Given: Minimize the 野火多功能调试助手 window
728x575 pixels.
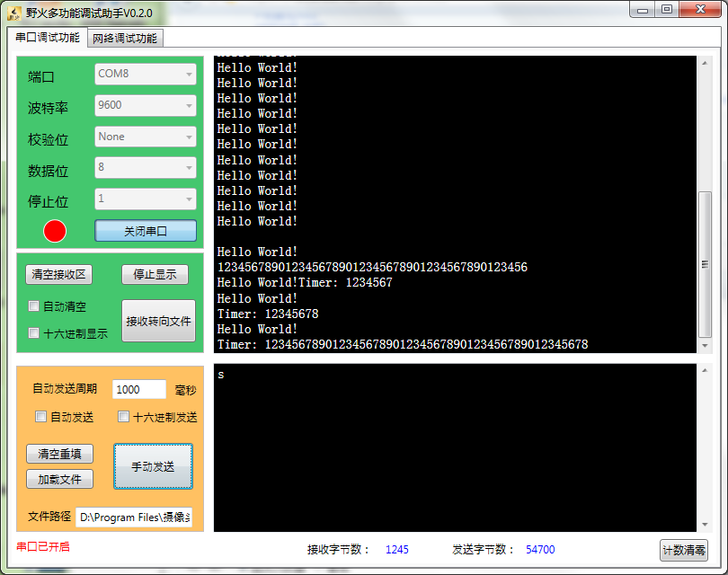Looking at the screenshot, I should coord(643,10).
